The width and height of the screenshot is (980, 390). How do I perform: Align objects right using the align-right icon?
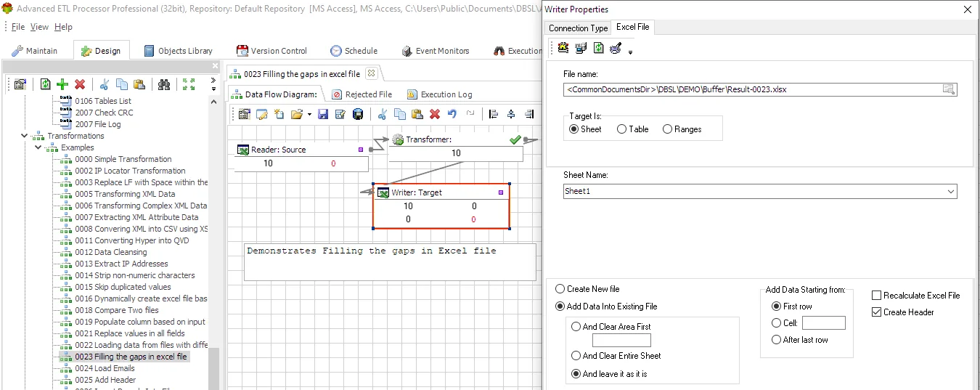pyautogui.click(x=528, y=114)
